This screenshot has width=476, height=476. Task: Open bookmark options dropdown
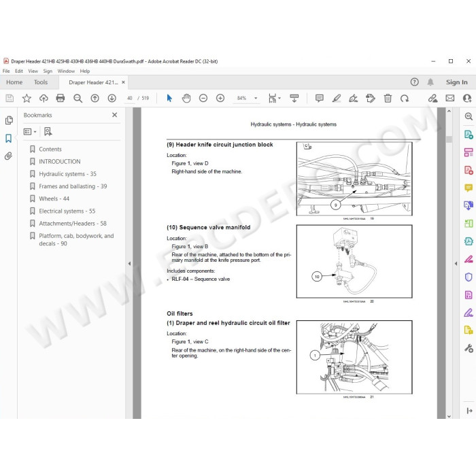(30, 131)
